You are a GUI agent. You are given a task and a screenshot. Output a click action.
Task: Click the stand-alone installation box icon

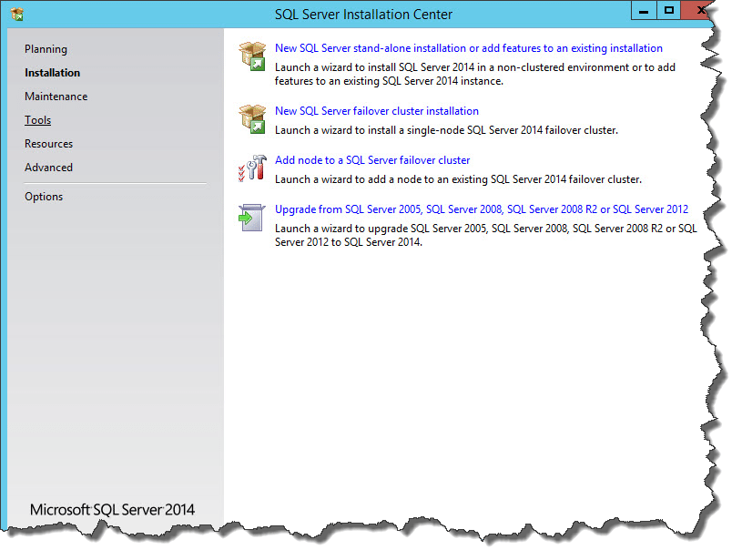(251, 56)
